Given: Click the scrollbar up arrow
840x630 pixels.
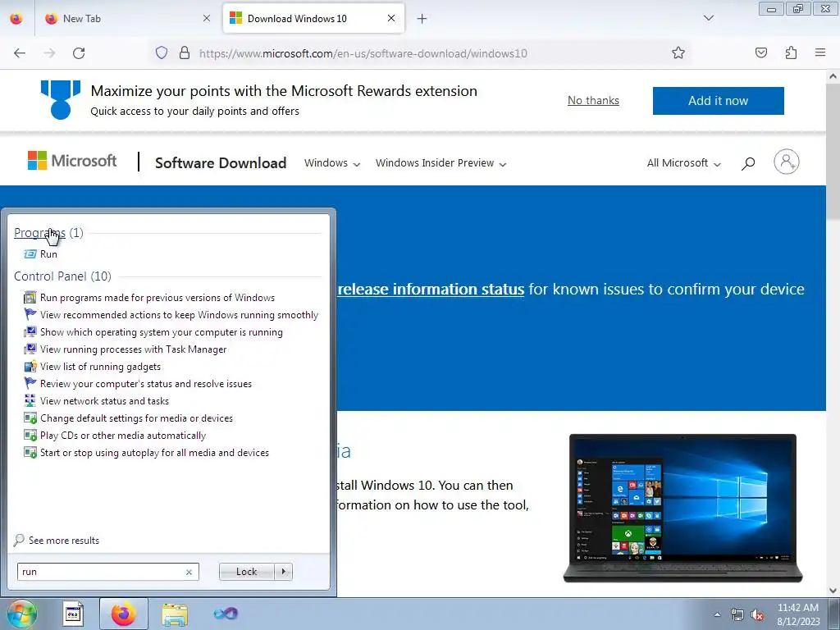Looking at the screenshot, I should 833,76.
